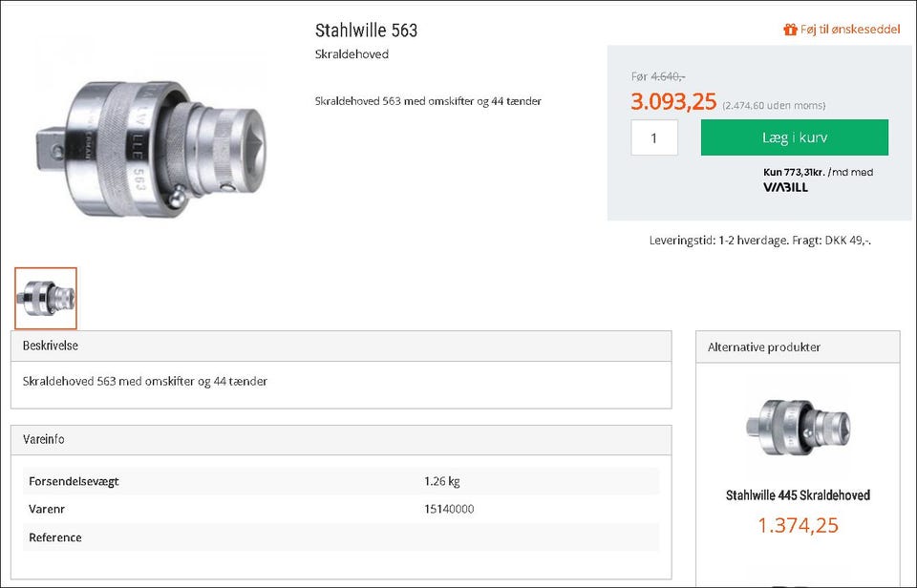This screenshot has height=588, width=917.
Task: Click the Stahlwille 563 product title
Action: point(368,30)
